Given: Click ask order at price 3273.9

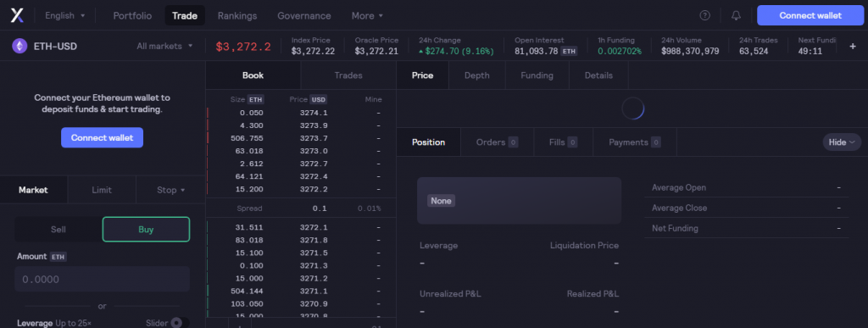Looking at the screenshot, I should tap(301, 125).
